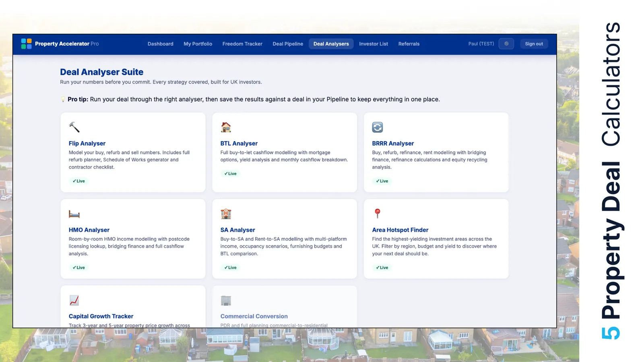644x362 pixels.
Task: Click the Flip Analyser description starting 'Model your buy'
Action: pos(129,160)
